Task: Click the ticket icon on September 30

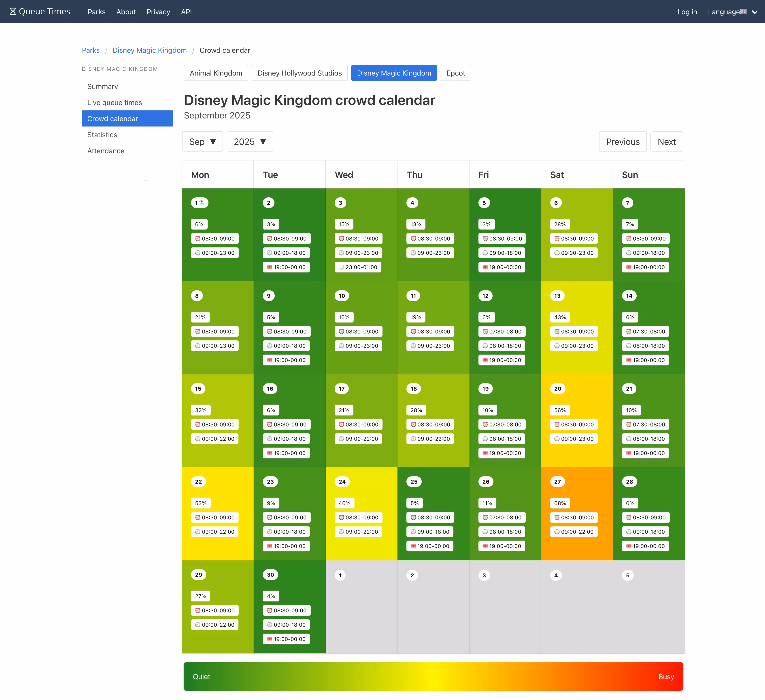Action: (269, 639)
